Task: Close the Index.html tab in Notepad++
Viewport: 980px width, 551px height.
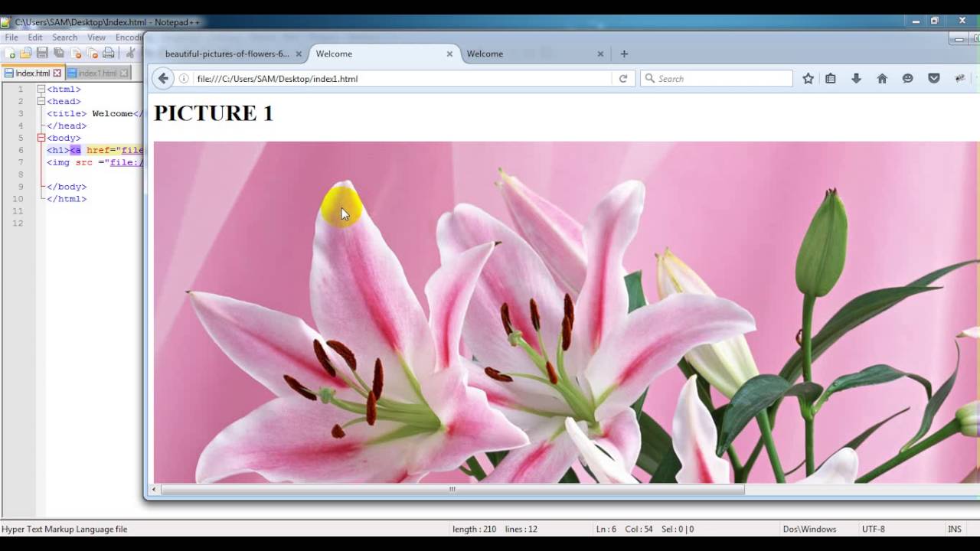Action: click(x=57, y=73)
